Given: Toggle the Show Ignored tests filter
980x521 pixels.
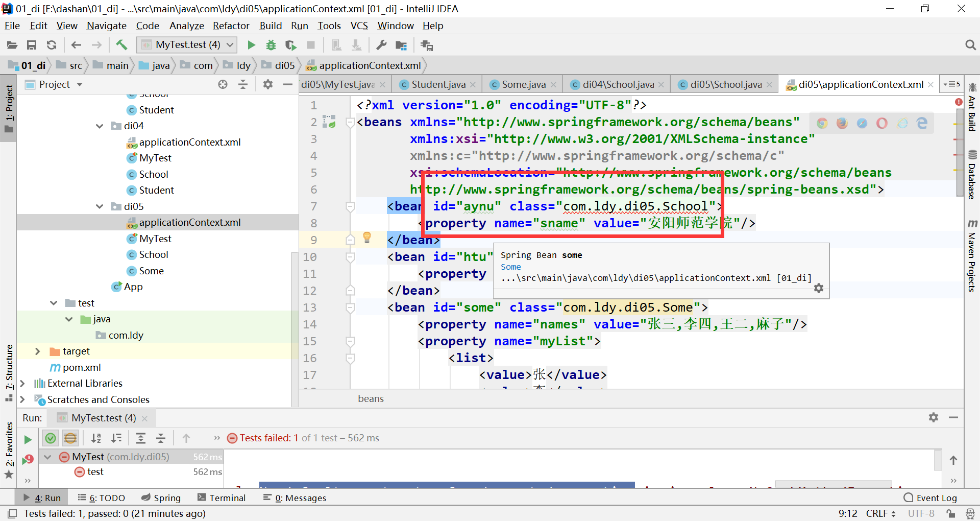Looking at the screenshot, I should point(70,438).
